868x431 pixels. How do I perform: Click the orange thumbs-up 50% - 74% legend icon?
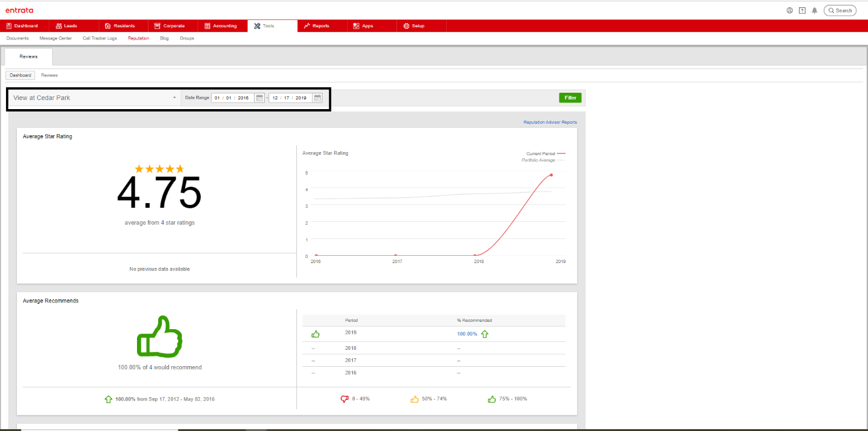pyautogui.click(x=415, y=399)
